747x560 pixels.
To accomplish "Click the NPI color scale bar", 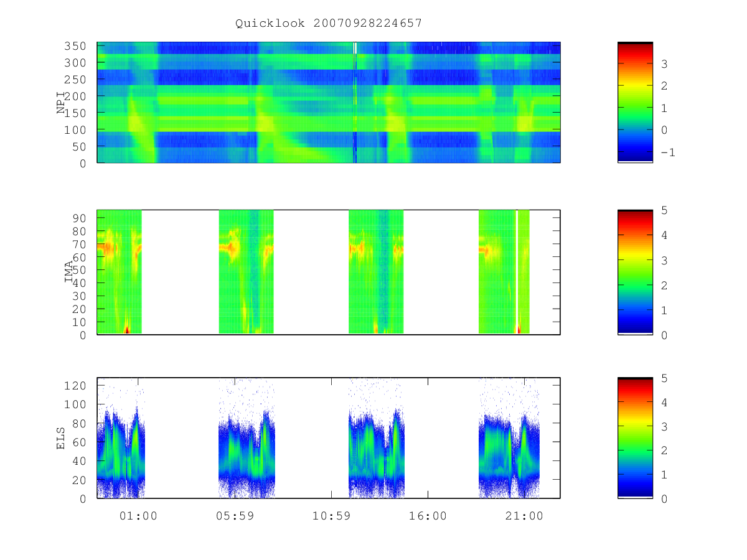I will pyautogui.click(x=635, y=102).
